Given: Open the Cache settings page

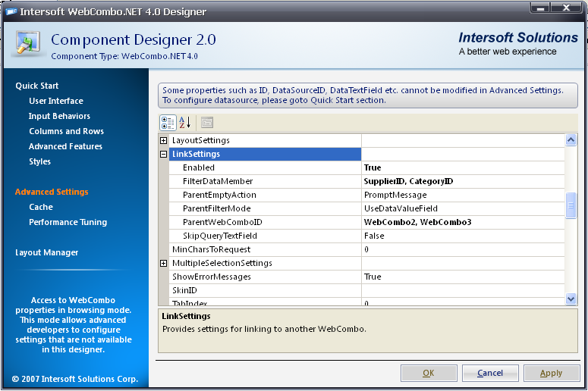Looking at the screenshot, I should 41,207.
